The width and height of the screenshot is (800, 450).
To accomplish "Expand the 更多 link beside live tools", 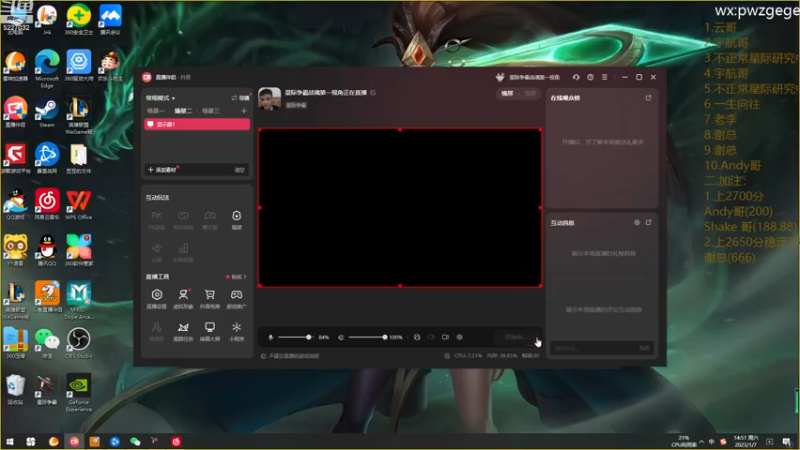I will (237, 277).
